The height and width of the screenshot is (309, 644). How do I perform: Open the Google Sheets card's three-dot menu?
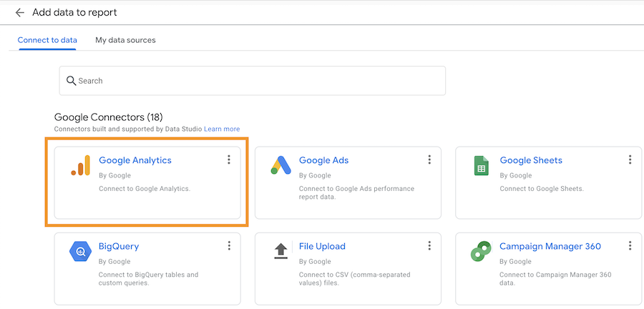[x=630, y=160]
